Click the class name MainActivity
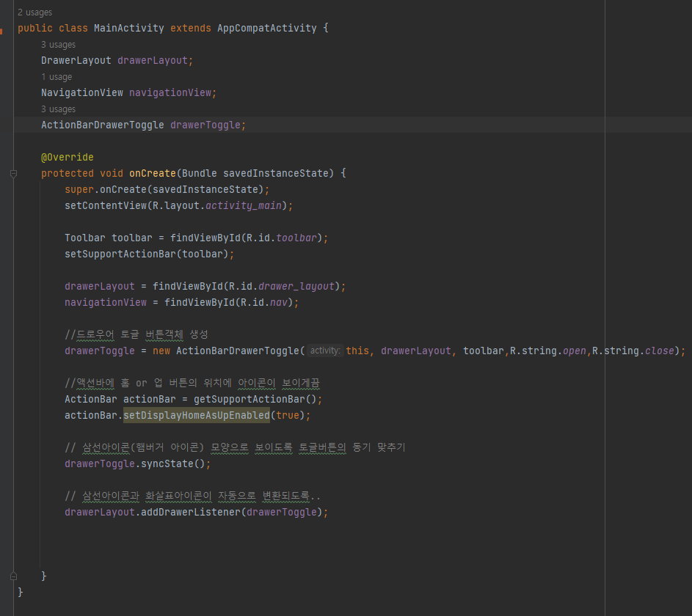 (129, 28)
